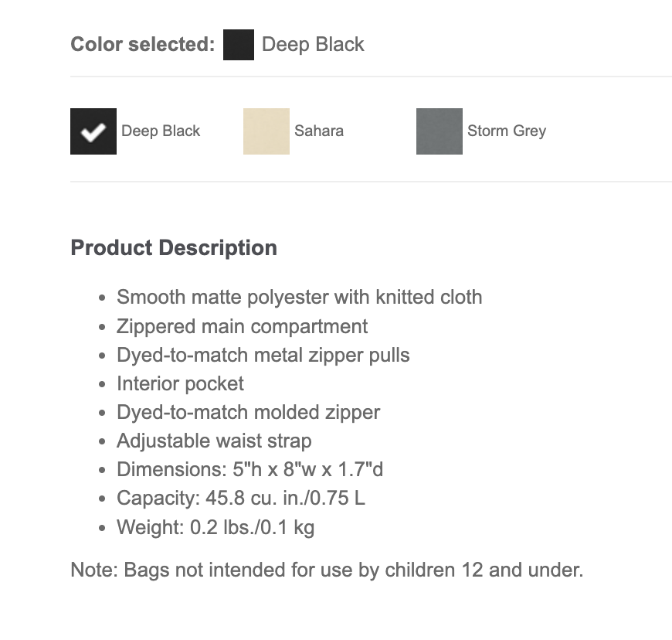The height and width of the screenshot is (640, 672).
Task: Click the Product Description heading
Action: tap(173, 247)
